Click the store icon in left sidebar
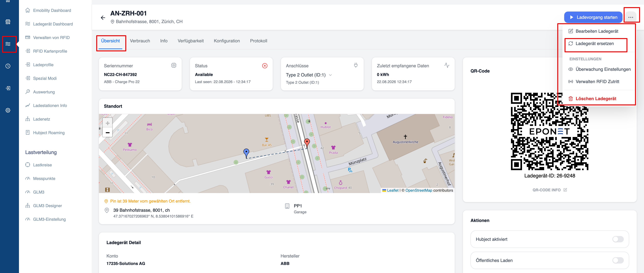Image resolution: width=644 pixels, height=273 pixels. click(8, 22)
